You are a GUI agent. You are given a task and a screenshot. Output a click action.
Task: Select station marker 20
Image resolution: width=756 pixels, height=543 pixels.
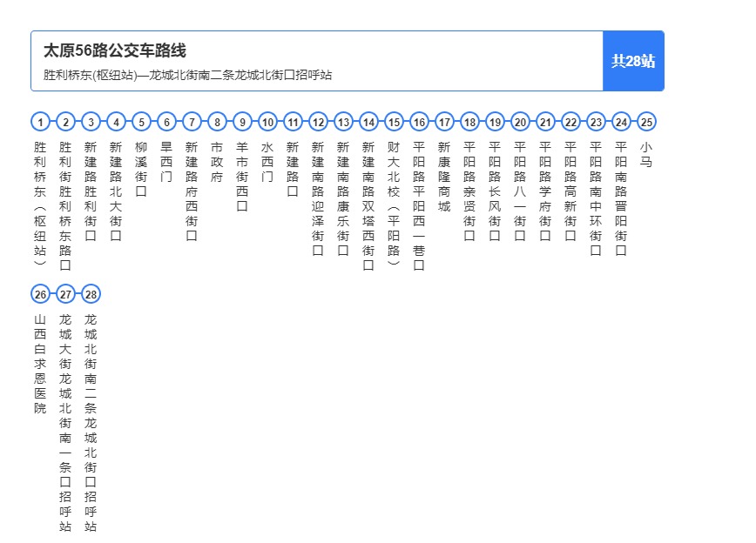point(520,122)
